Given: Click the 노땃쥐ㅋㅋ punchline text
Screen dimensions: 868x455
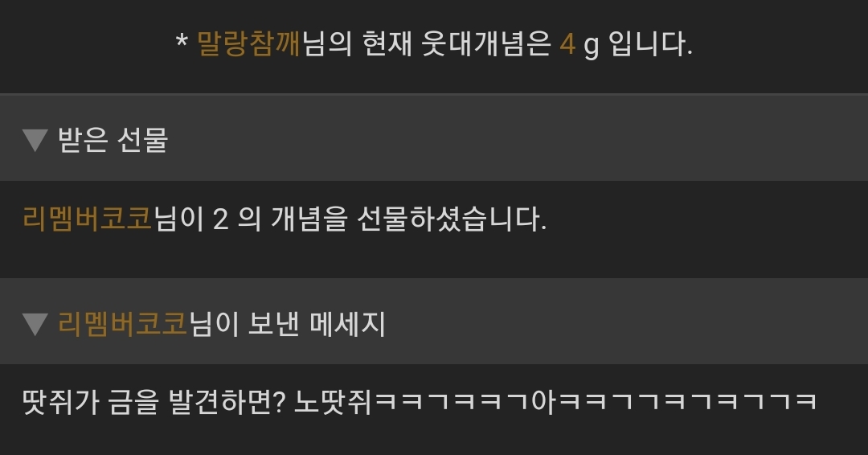Looking at the screenshot, I should 555,402.
